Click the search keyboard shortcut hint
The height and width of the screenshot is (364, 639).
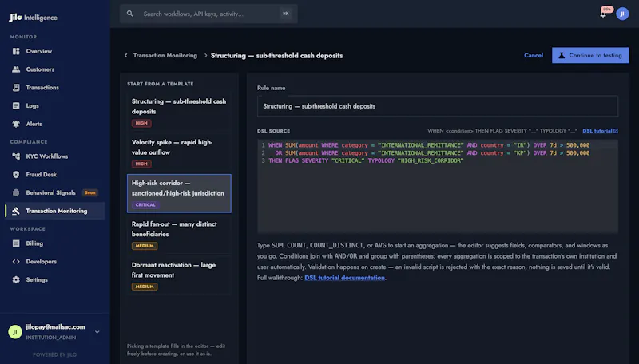coord(286,14)
